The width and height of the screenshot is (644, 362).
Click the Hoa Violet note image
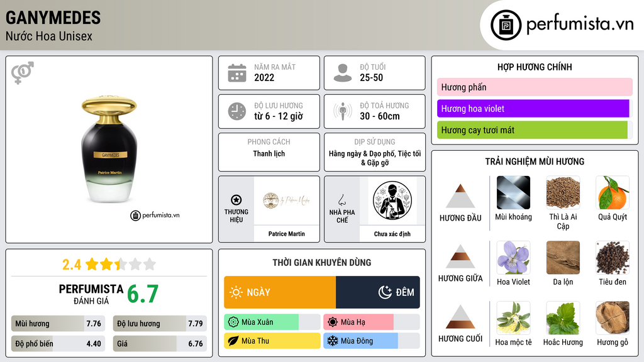pos(513,257)
